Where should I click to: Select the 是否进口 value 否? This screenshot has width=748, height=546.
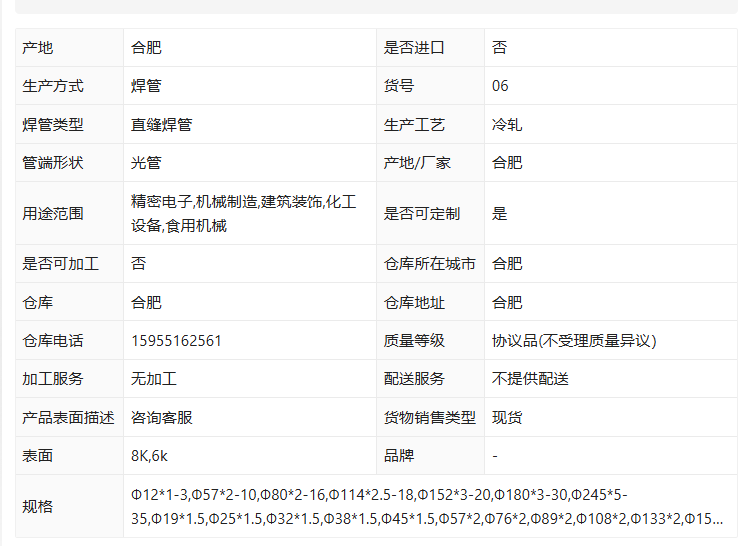499,48
